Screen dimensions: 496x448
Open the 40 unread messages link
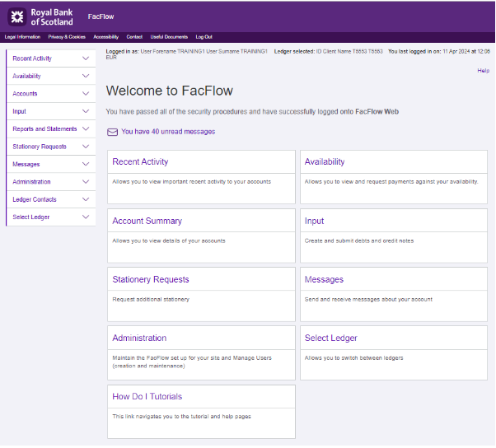coord(168,132)
